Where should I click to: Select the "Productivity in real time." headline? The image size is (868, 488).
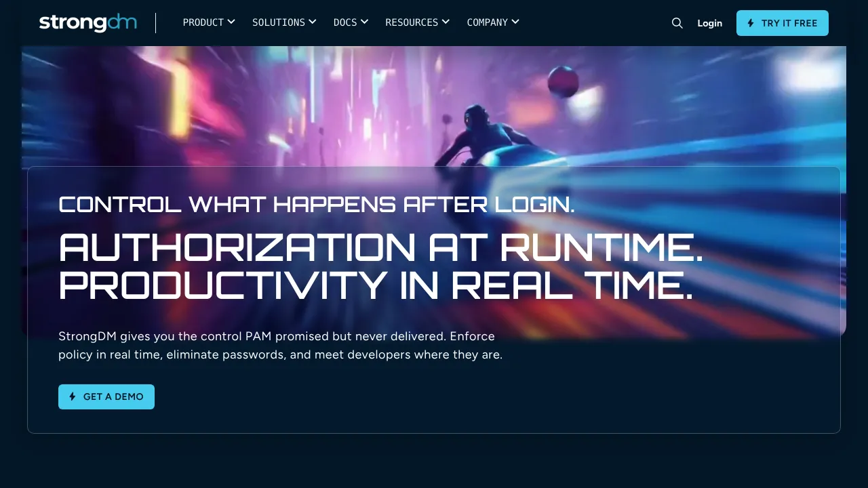(376, 285)
